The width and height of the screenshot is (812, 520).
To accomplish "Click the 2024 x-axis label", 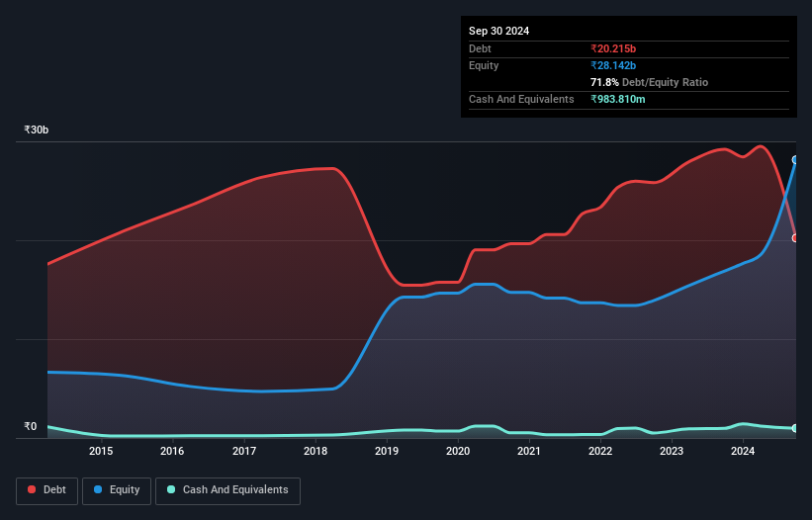I will (x=743, y=451).
